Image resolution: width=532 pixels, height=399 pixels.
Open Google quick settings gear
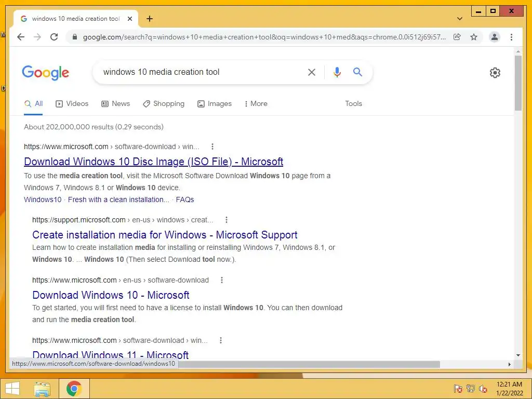495,73
